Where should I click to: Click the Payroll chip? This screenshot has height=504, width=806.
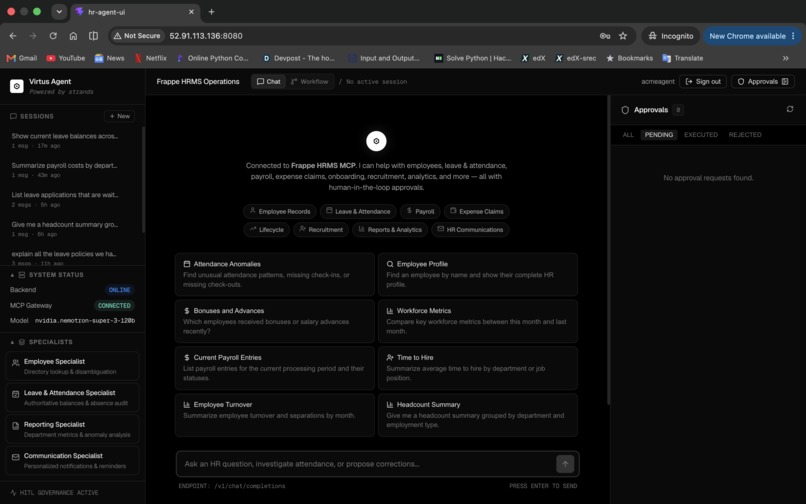(x=420, y=211)
